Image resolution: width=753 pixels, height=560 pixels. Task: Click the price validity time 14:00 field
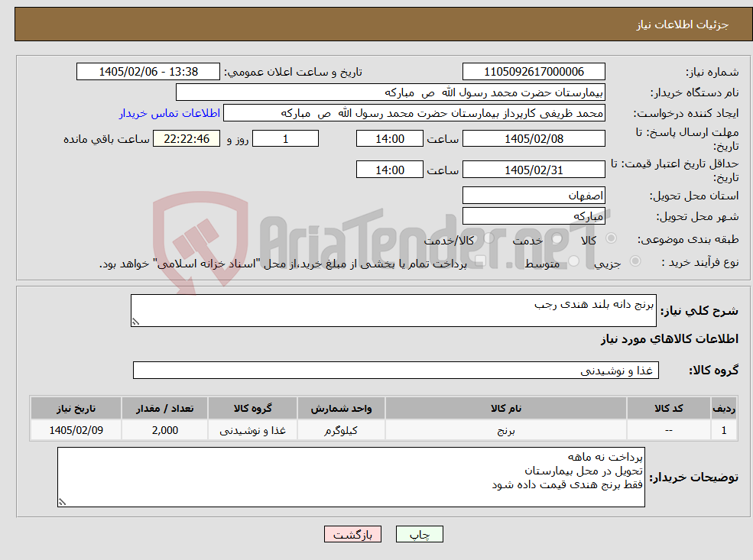click(389, 170)
